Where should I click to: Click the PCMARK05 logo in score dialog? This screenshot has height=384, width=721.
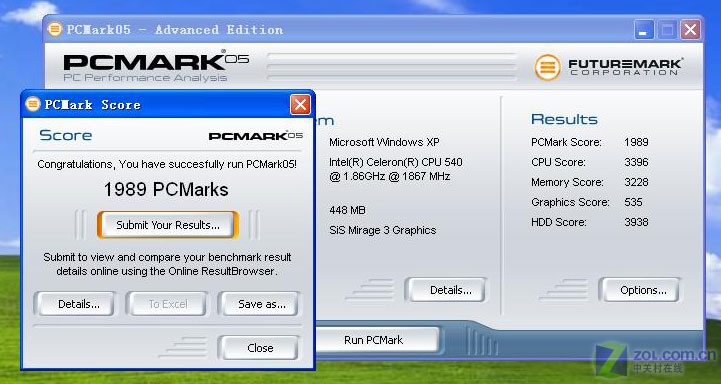(x=256, y=136)
